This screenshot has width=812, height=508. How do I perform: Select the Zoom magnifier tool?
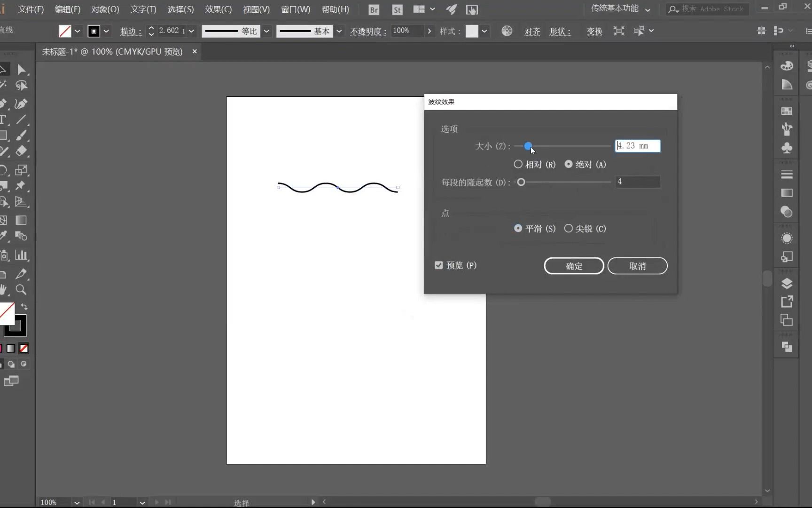point(21,289)
